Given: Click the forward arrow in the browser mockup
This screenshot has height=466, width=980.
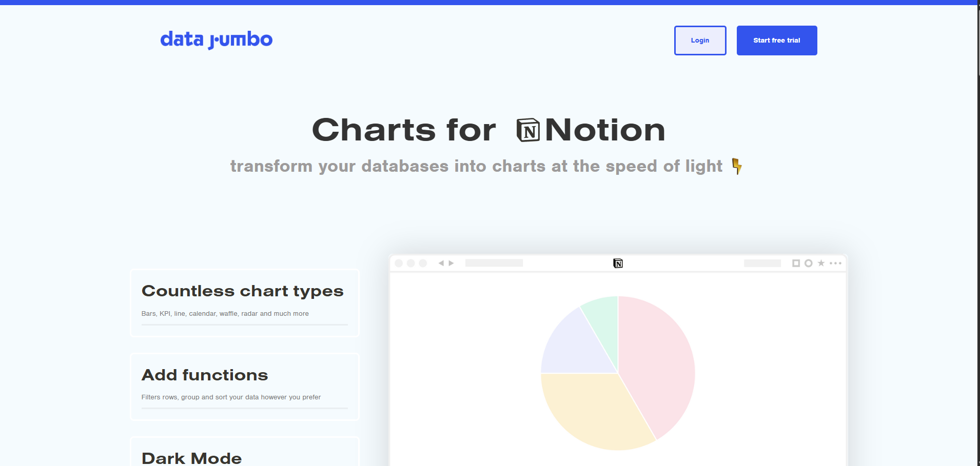Looking at the screenshot, I should [451, 262].
